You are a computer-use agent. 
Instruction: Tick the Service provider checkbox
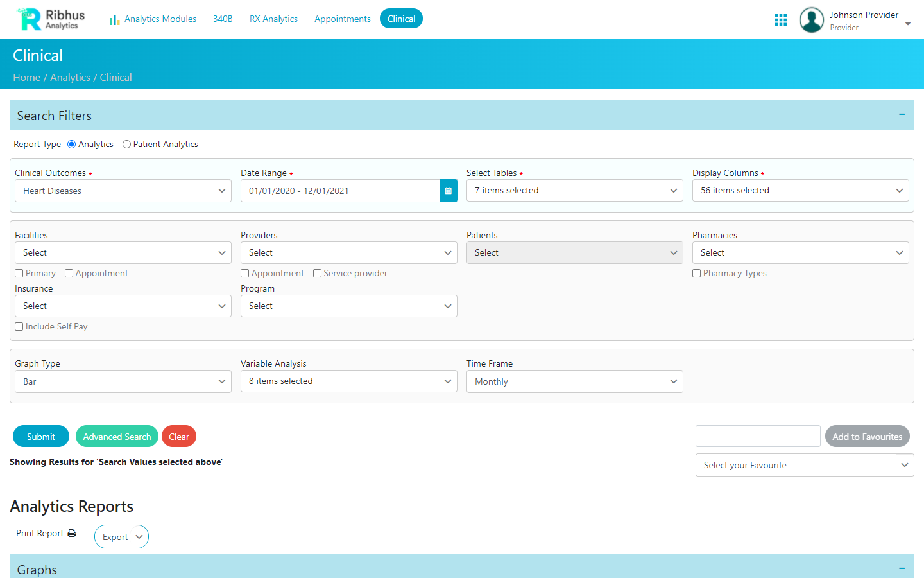pos(317,274)
